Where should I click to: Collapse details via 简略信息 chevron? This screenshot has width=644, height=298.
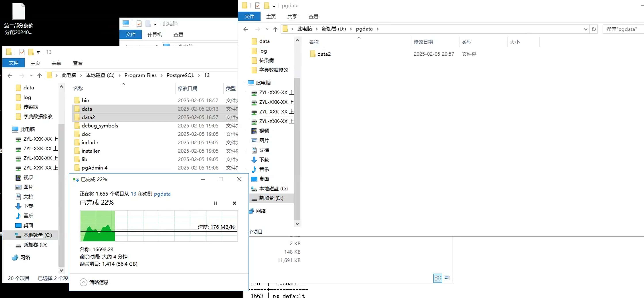pyautogui.click(x=84, y=282)
